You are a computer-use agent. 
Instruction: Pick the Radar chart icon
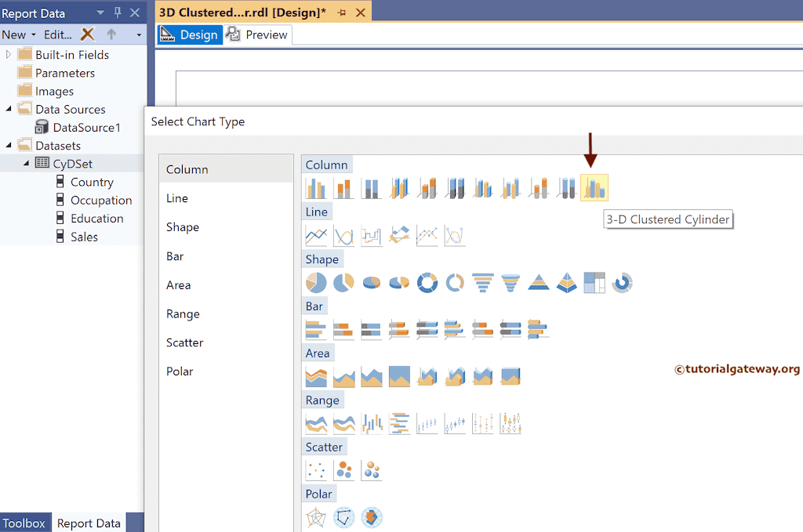pyautogui.click(x=316, y=518)
